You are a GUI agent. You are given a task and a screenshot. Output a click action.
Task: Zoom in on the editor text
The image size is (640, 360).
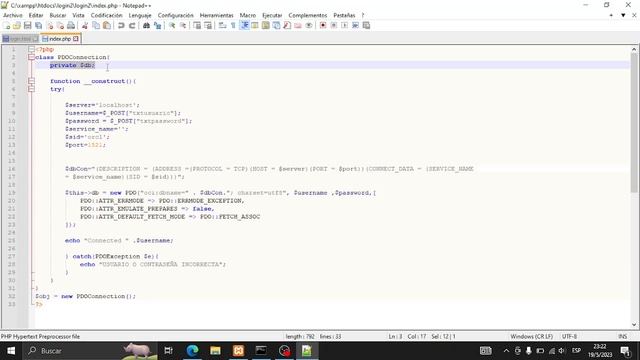(172, 26)
